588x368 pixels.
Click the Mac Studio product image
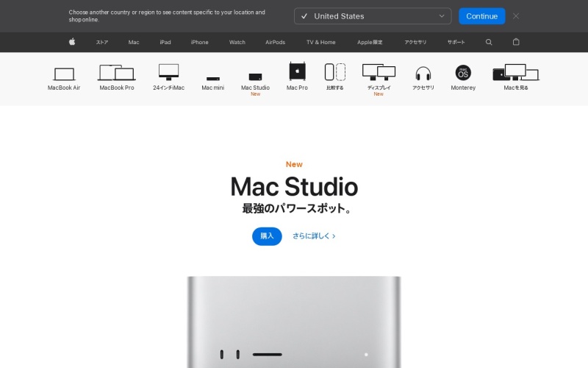coord(294,322)
